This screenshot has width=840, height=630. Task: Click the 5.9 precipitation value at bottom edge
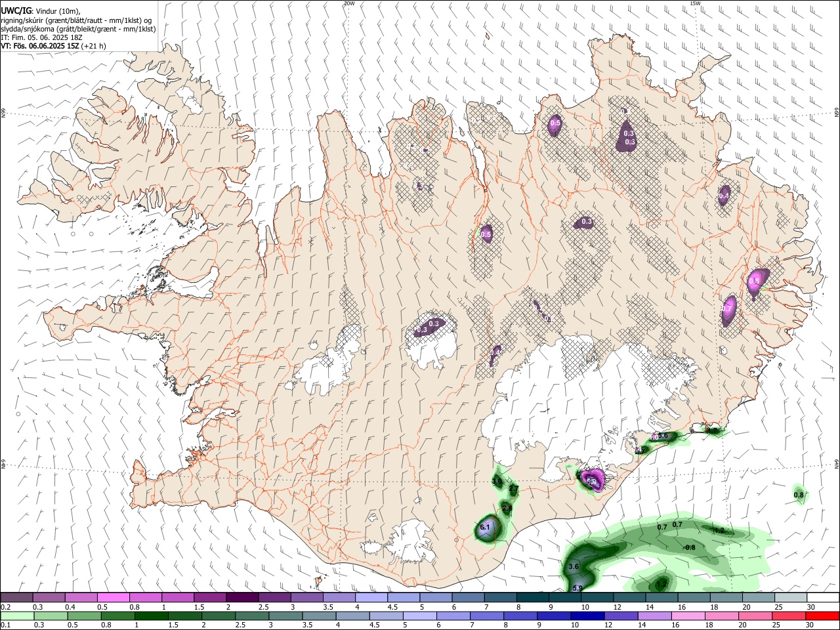[577, 588]
